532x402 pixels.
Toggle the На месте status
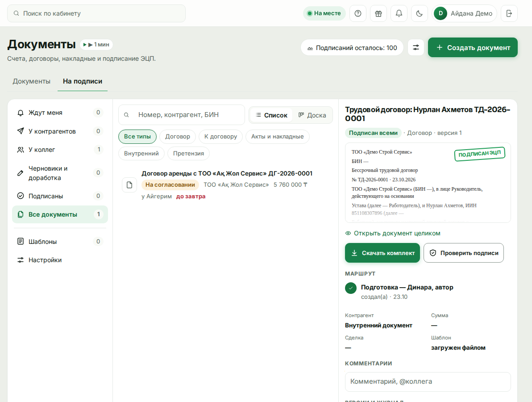[x=324, y=13]
